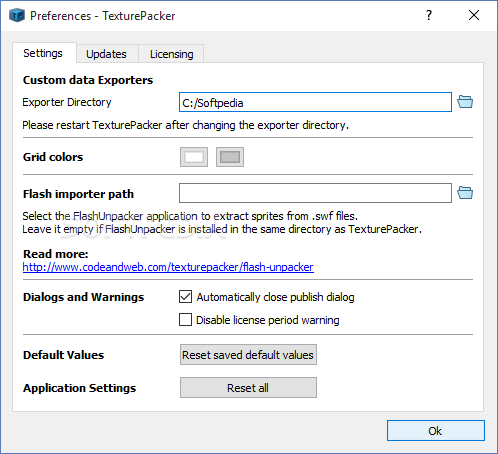Click Reset saved default values button
Screen dimensions: 498x454
pyautogui.click(x=248, y=355)
